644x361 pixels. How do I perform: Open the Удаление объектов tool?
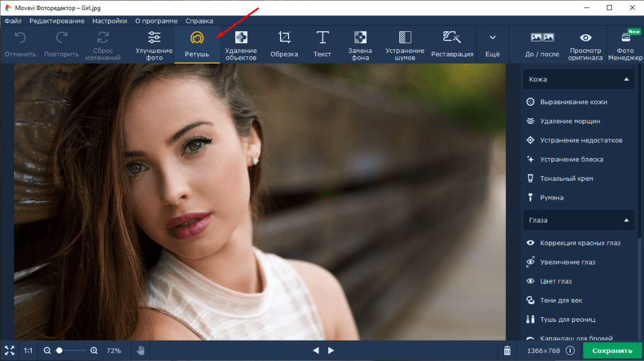(241, 45)
